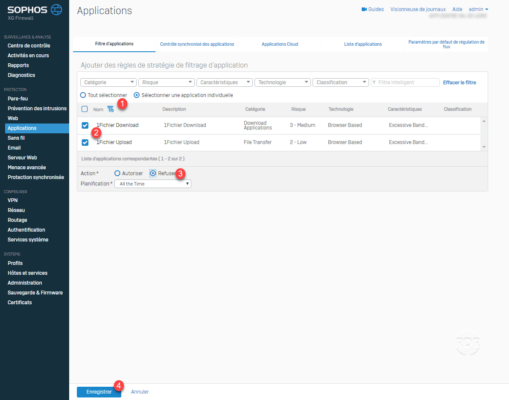Open Email in sidebar

pos(14,148)
